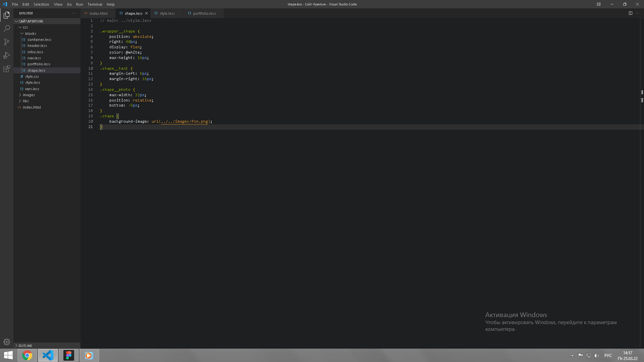Open the Windows Start menu
Image resolution: width=644 pixels, height=362 pixels.
click(x=8, y=355)
